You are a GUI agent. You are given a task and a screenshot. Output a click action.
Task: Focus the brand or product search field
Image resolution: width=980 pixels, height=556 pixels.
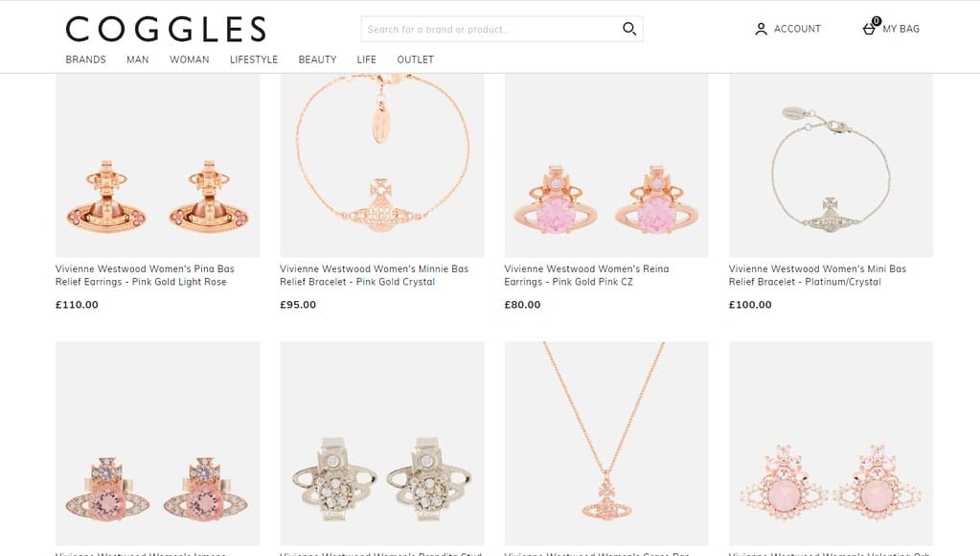[x=489, y=30]
